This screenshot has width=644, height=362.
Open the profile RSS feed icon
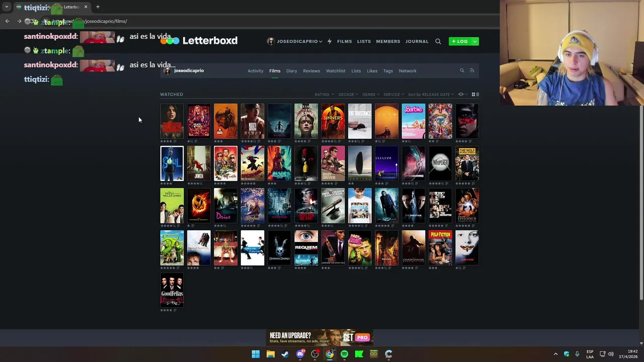(x=472, y=71)
